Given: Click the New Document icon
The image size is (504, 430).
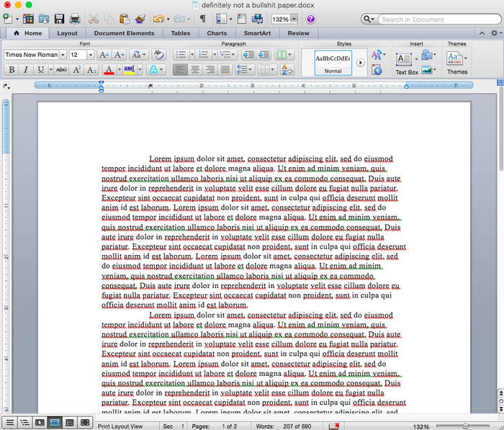Looking at the screenshot, I should [x=8, y=19].
